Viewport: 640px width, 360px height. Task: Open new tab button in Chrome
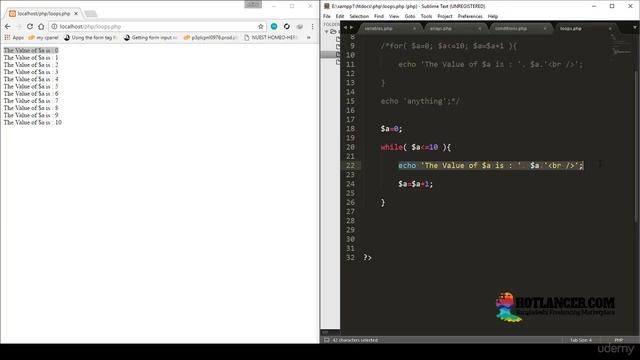tap(91, 14)
